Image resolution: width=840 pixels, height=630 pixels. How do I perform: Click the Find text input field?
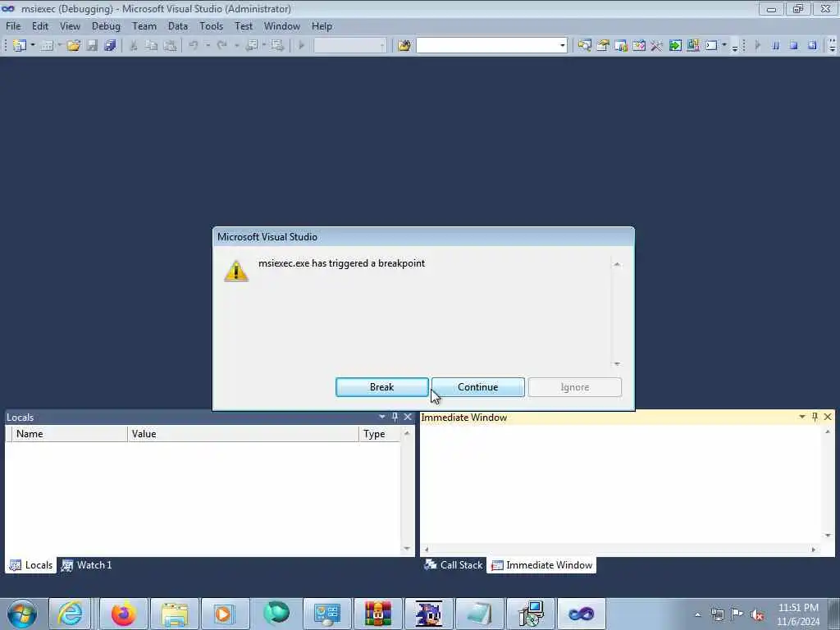(x=487, y=46)
